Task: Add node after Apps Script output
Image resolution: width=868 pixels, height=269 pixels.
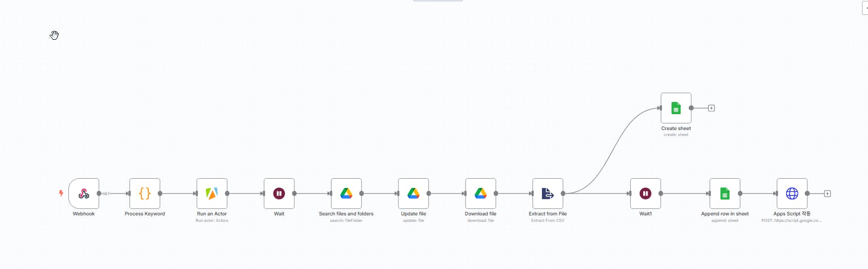Action: click(827, 194)
